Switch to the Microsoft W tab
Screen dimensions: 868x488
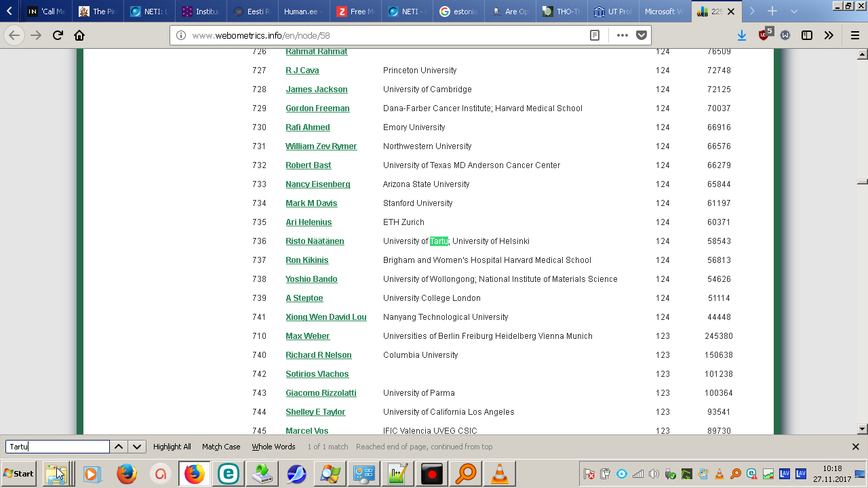(x=664, y=12)
